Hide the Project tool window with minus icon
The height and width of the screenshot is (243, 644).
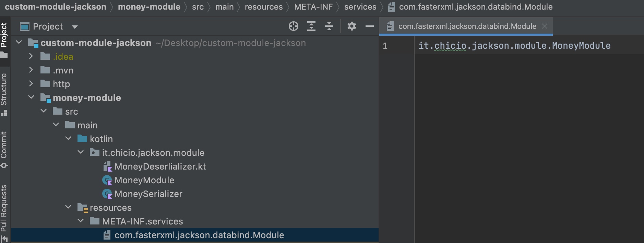click(370, 26)
